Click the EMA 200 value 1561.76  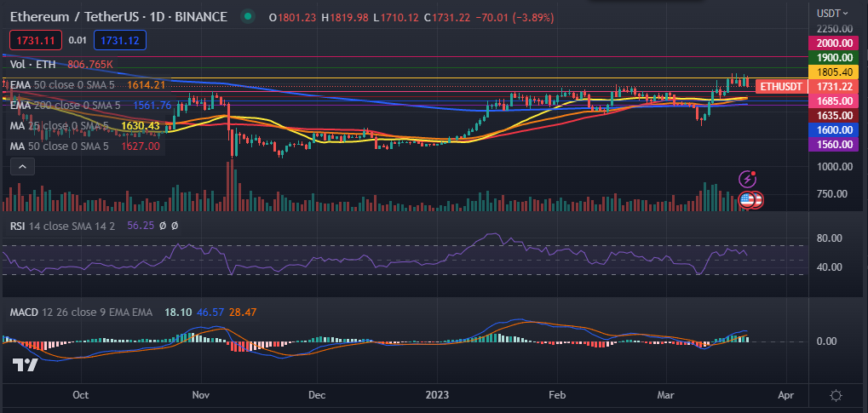(x=152, y=106)
